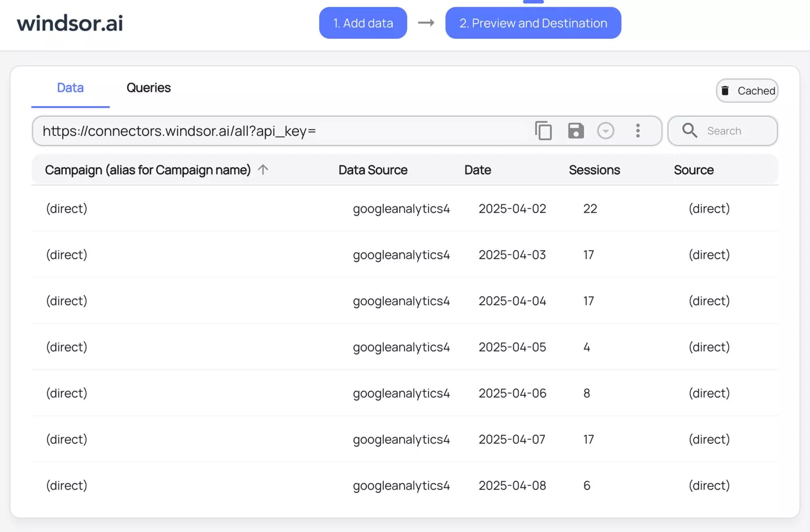Go to step 1. Add data
810x532 pixels.
pyautogui.click(x=363, y=23)
